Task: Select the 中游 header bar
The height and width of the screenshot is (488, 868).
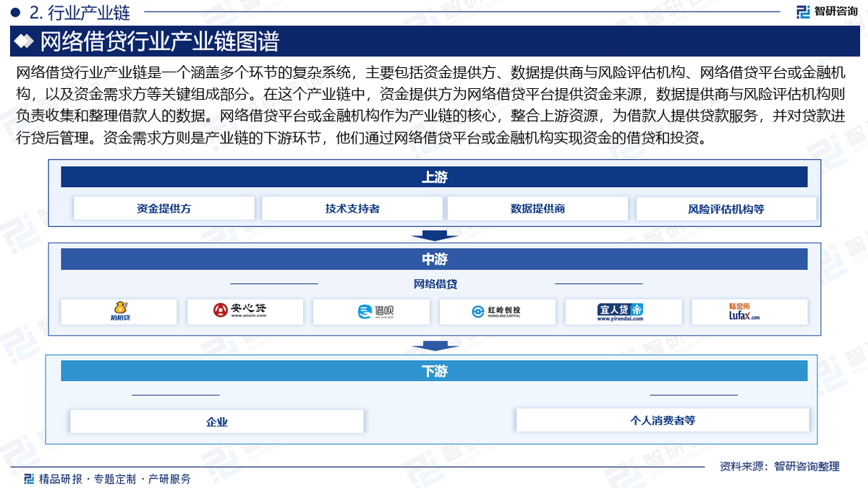Action: pos(434,260)
